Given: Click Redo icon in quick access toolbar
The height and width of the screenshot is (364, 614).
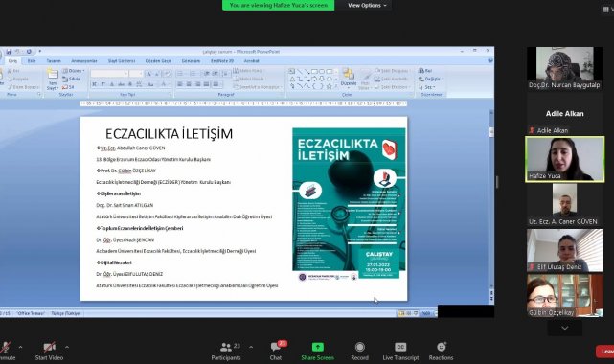Looking at the screenshot, I should pos(29,52).
